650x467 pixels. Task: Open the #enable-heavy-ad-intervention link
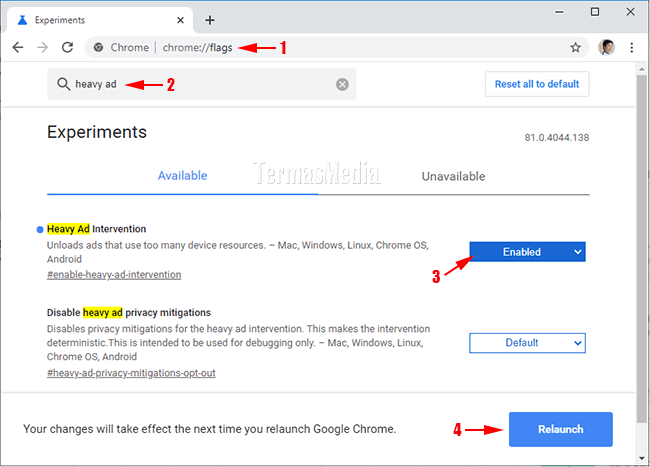click(114, 275)
